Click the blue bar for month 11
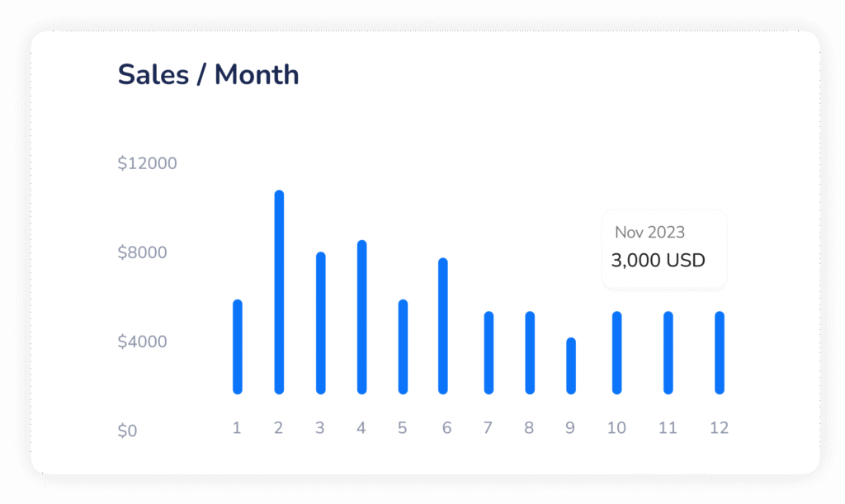This screenshot has height=504, width=845. pos(668,352)
